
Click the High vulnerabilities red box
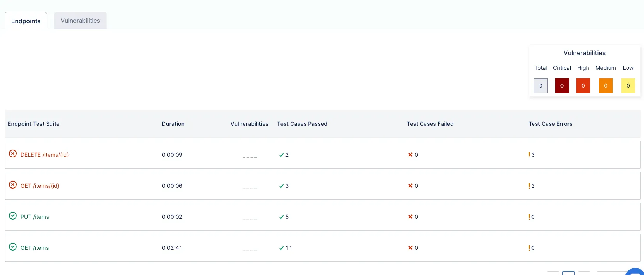point(583,86)
